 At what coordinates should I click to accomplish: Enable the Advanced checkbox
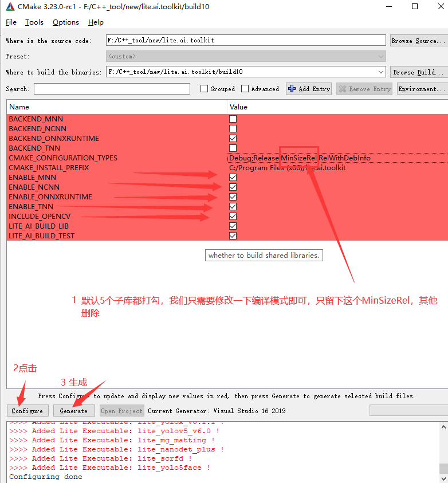pos(245,89)
